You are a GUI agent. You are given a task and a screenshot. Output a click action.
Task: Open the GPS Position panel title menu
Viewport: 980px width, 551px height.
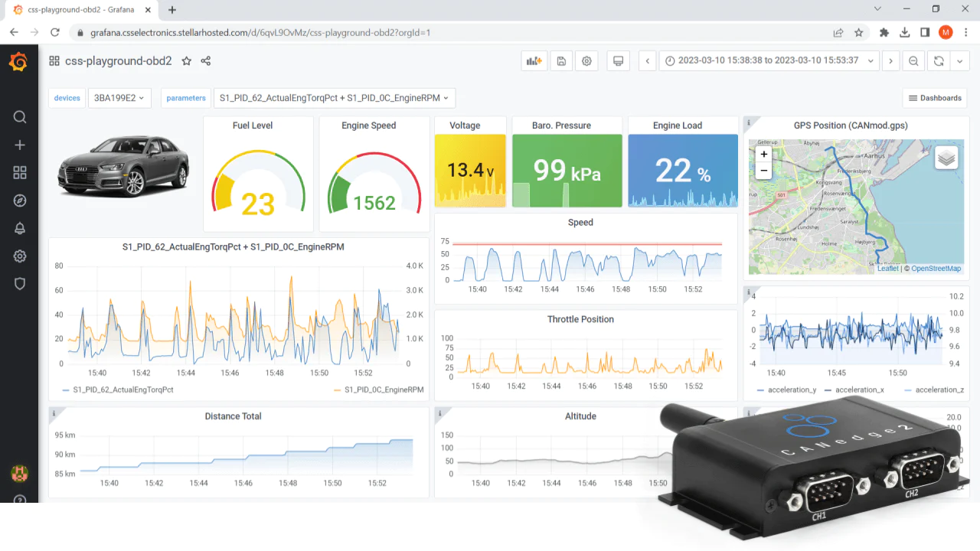point(851,126)
